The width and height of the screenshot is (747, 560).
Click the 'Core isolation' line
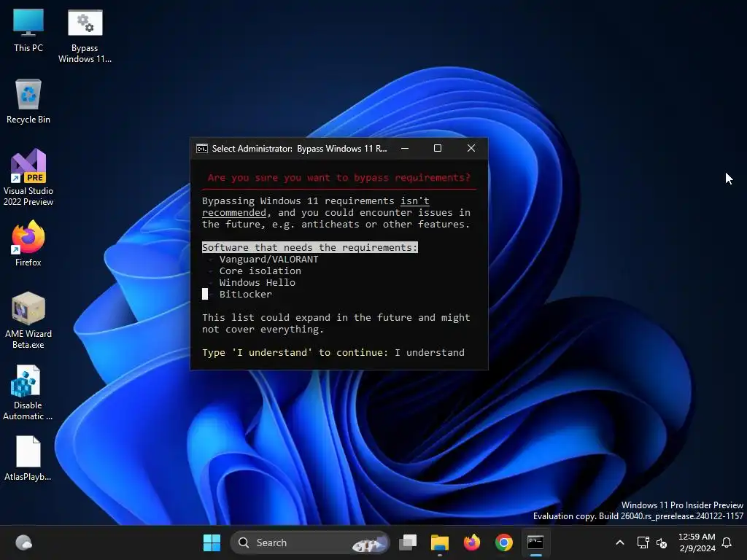click(260, 271)
